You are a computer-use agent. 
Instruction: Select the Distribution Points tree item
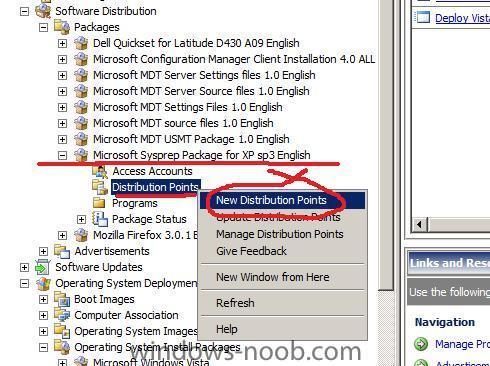pos(155,187)
